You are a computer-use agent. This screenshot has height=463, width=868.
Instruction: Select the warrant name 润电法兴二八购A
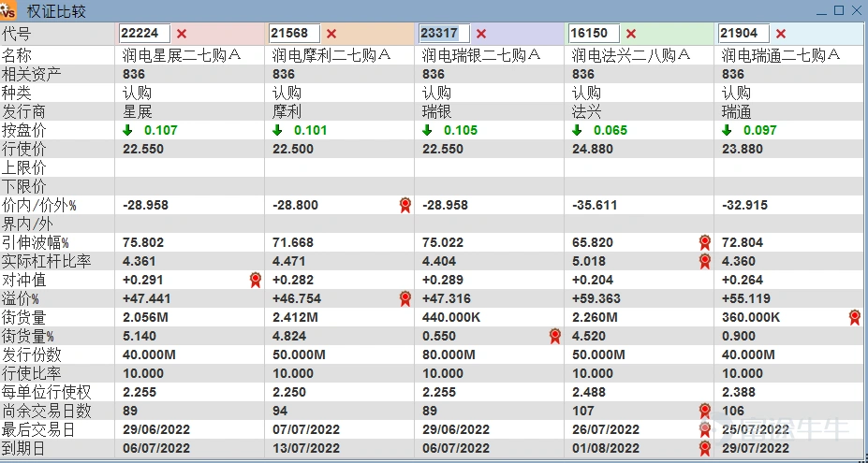[x=631, y=55]
